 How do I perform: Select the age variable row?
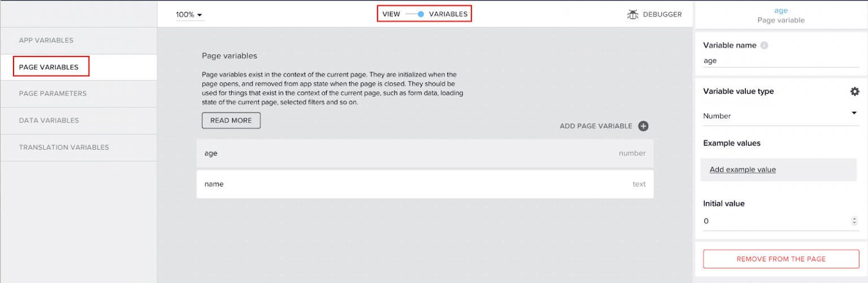(x=424, y=154)
